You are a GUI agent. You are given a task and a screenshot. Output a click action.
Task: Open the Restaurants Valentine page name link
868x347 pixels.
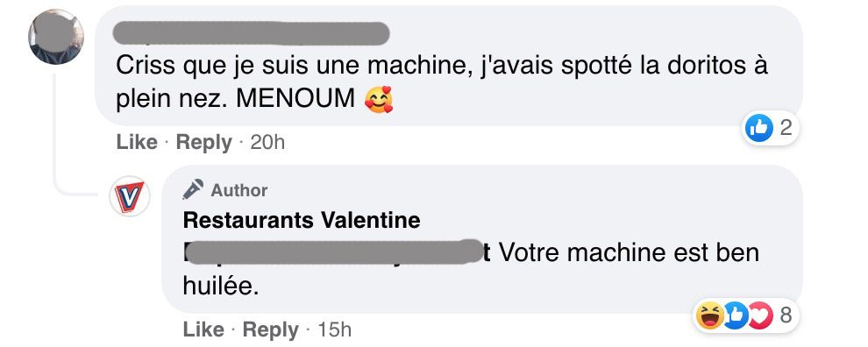302,220
